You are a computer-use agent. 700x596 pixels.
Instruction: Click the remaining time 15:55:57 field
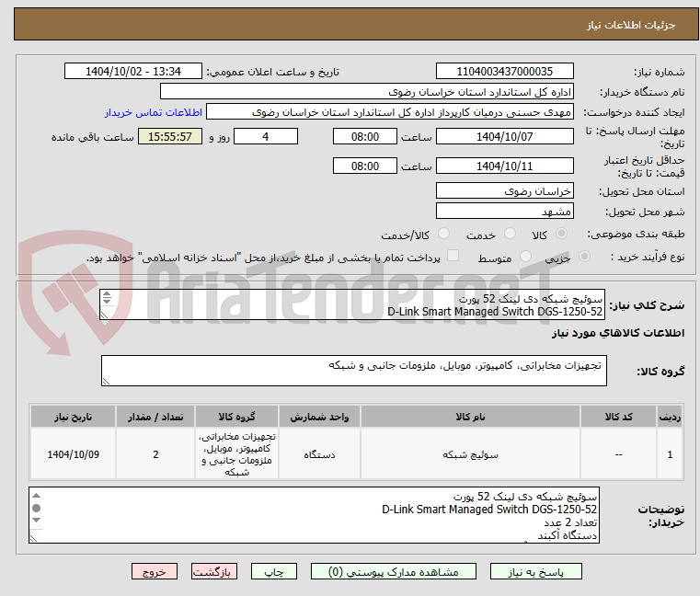pos(169,136)
